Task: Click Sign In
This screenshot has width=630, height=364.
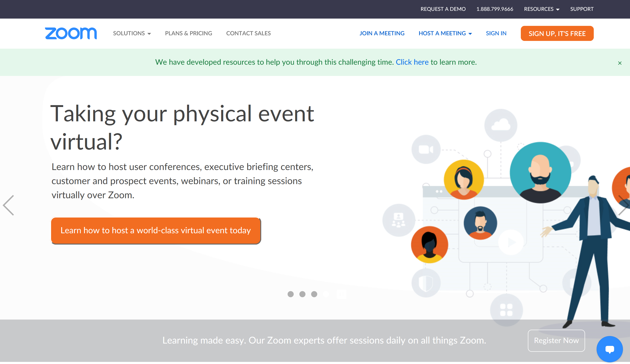Action: tap(496, 33)
